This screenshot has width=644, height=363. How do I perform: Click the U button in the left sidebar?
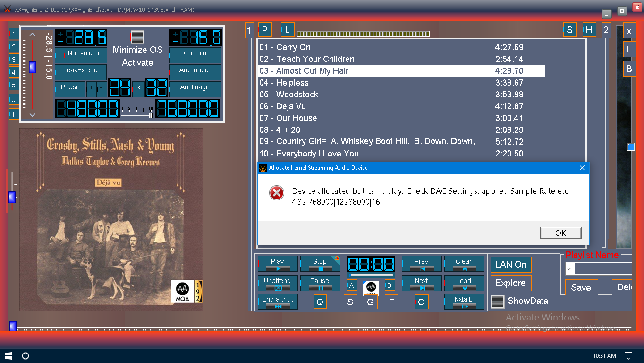[14, 100]
